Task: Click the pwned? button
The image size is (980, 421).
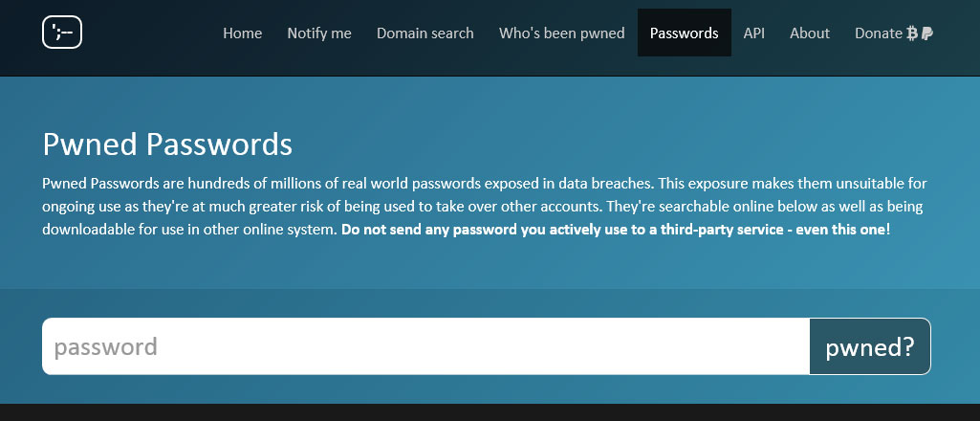Action: 870,346
